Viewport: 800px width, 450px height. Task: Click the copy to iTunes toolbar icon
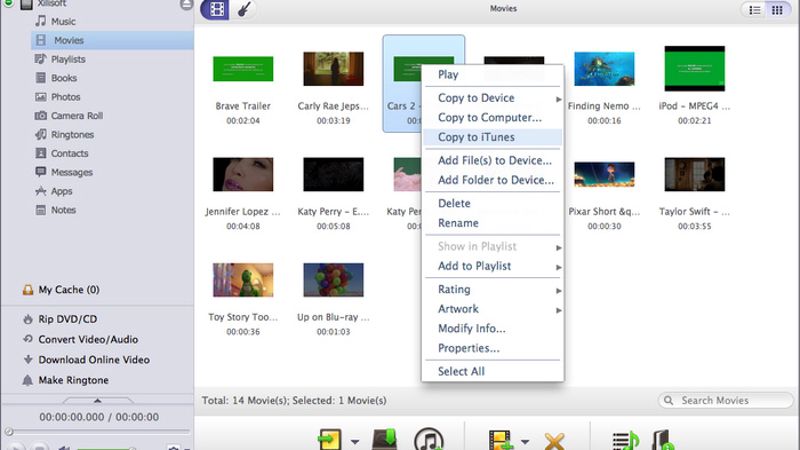[x=429, y=440]
